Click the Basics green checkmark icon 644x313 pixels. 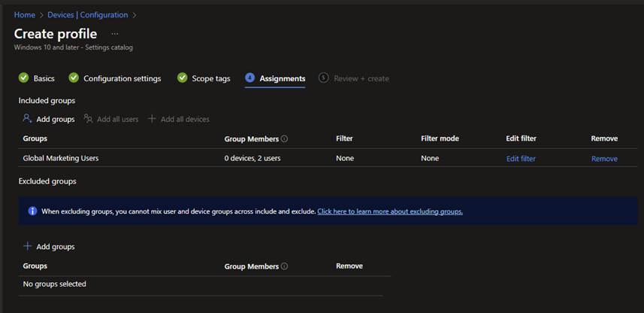pos(23,78)
